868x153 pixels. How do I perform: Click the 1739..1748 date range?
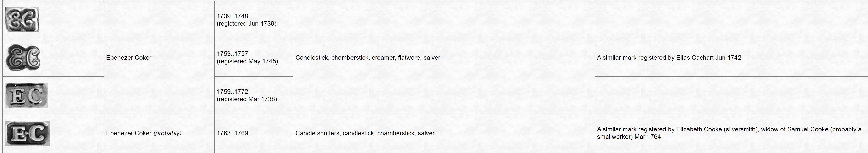point(232,16)
